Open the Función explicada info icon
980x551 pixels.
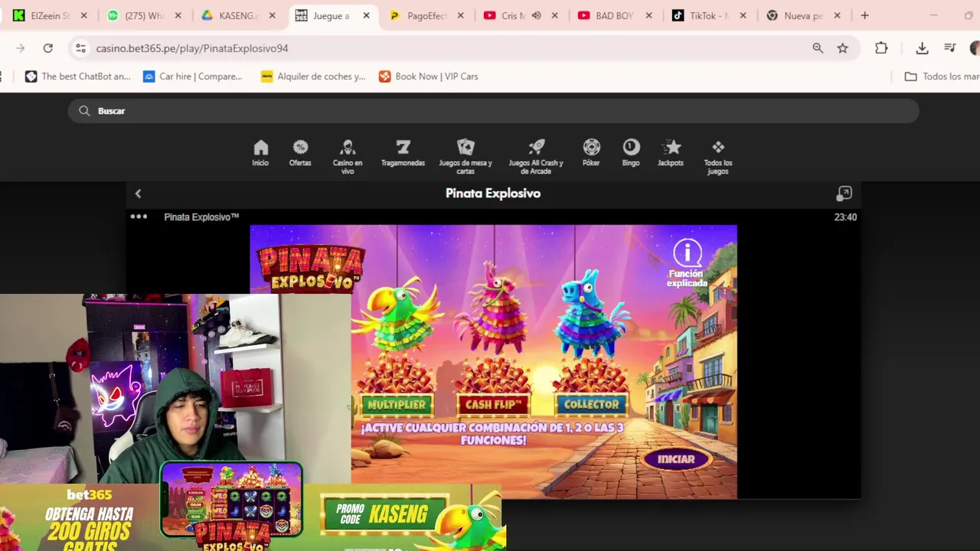(687, 264)
